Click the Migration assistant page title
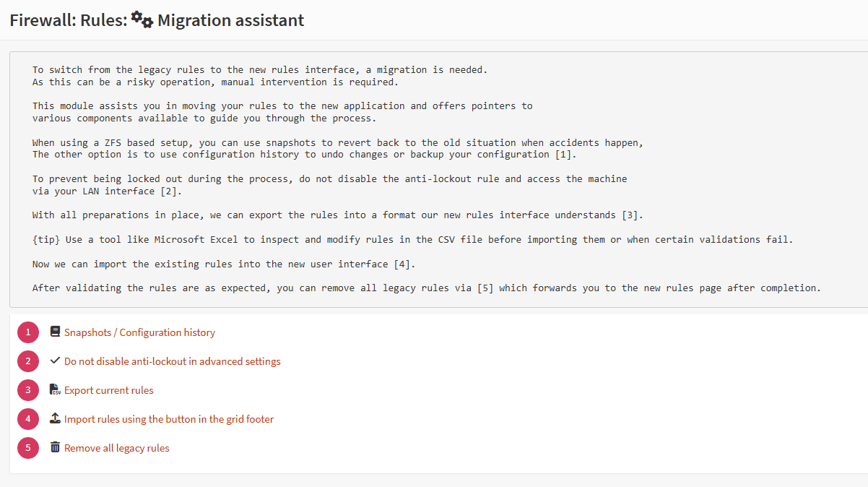This screenshot has width=868, height=487. [x=230, y=20]
